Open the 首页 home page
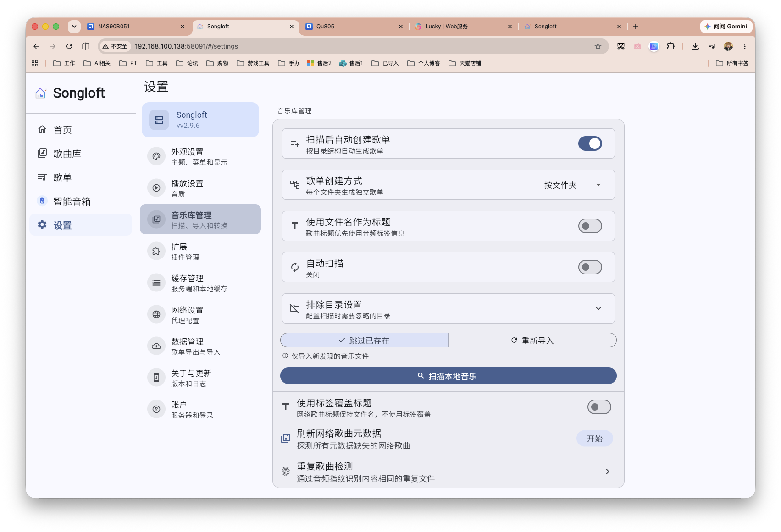781x532 pixels. 81,130
